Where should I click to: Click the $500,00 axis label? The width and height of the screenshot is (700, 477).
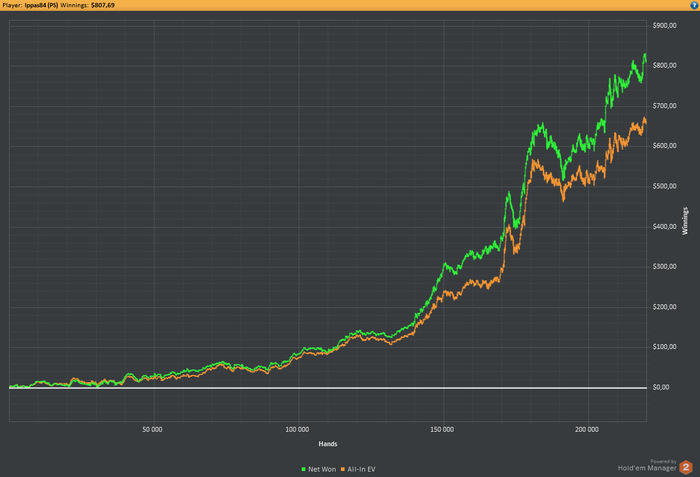pos(664,186)
